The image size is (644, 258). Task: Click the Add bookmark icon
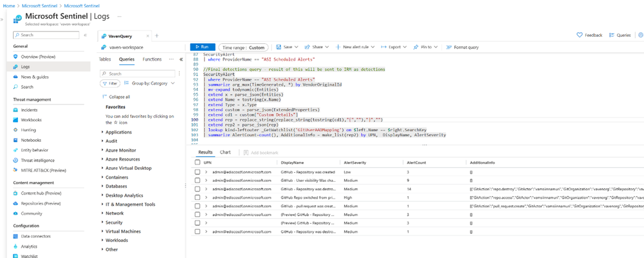(x=246, y=152)
